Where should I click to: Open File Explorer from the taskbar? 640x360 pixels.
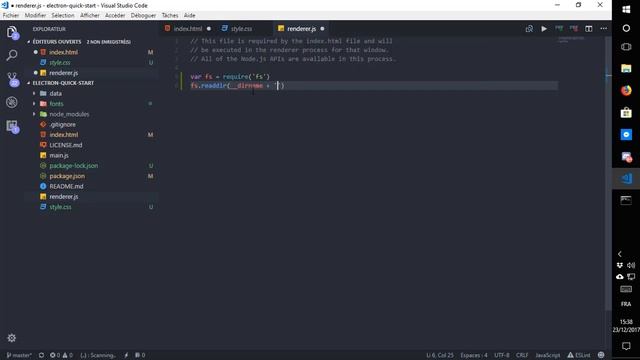pos(626,68)
